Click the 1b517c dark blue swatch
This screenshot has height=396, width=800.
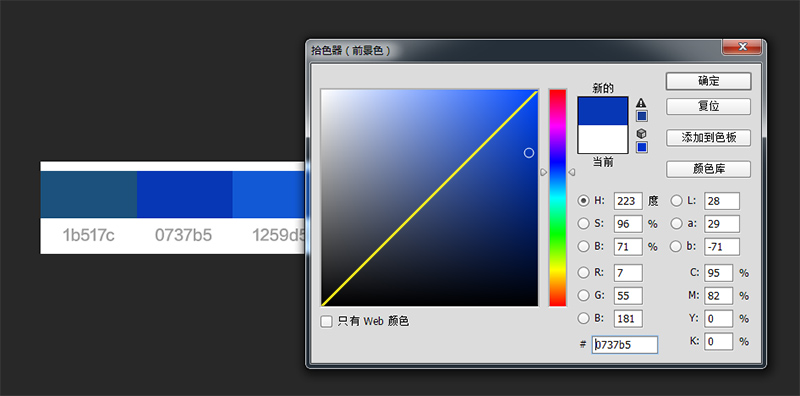pos(89,194)
